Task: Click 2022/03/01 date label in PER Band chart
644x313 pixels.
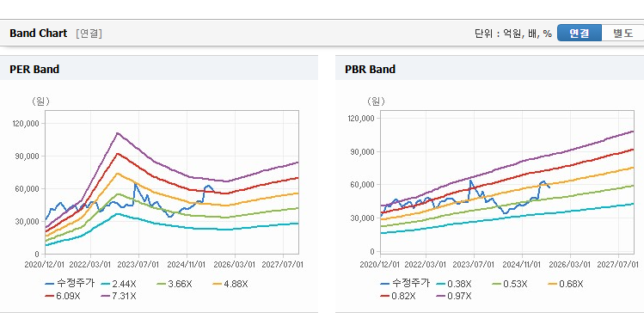Action: 91,264
